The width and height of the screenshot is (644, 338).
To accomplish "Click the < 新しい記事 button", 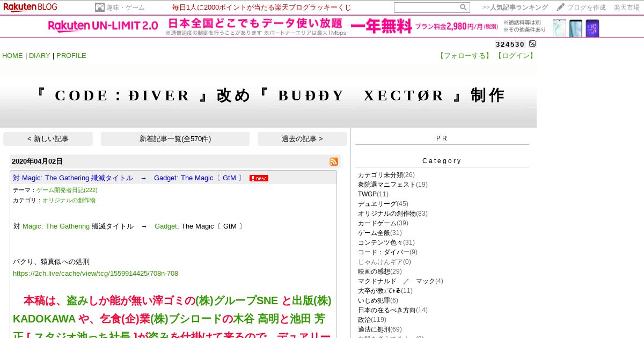I will [48, 139].
